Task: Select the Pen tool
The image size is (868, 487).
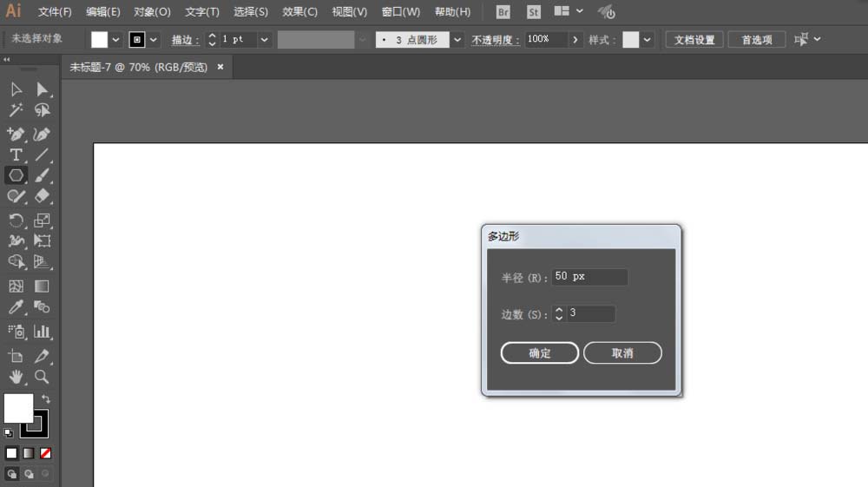Action: (x=16, y=134)
